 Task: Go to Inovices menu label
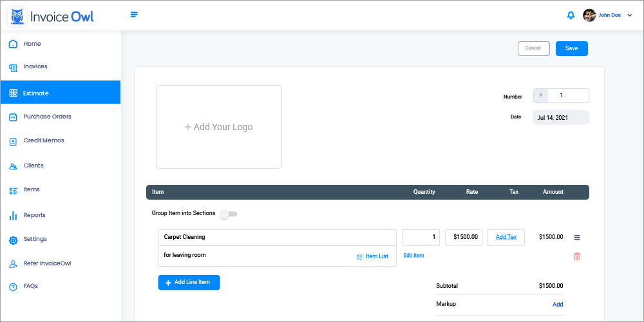35,66
